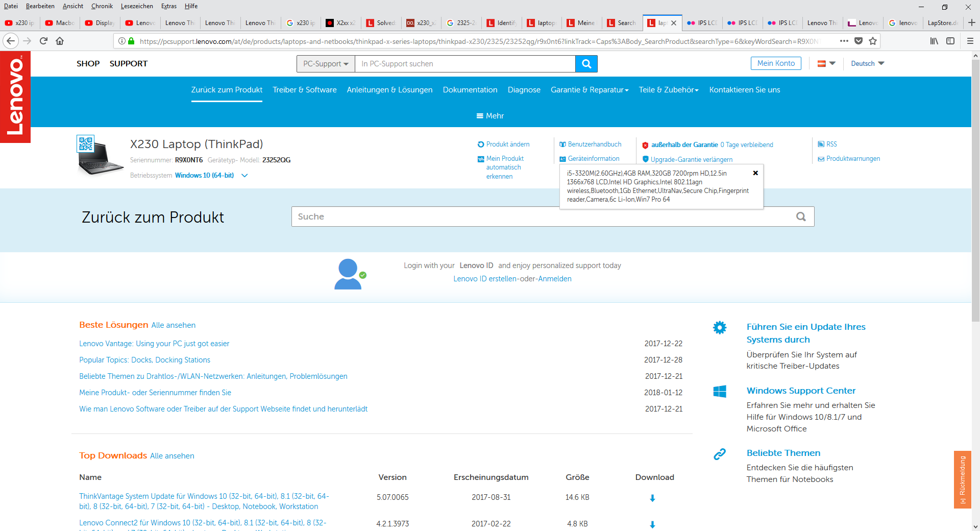This screenshot has height=531, width=980.
Task: Click Upgrade-Garantie verlängern link
Action: [x=692, y=159]
